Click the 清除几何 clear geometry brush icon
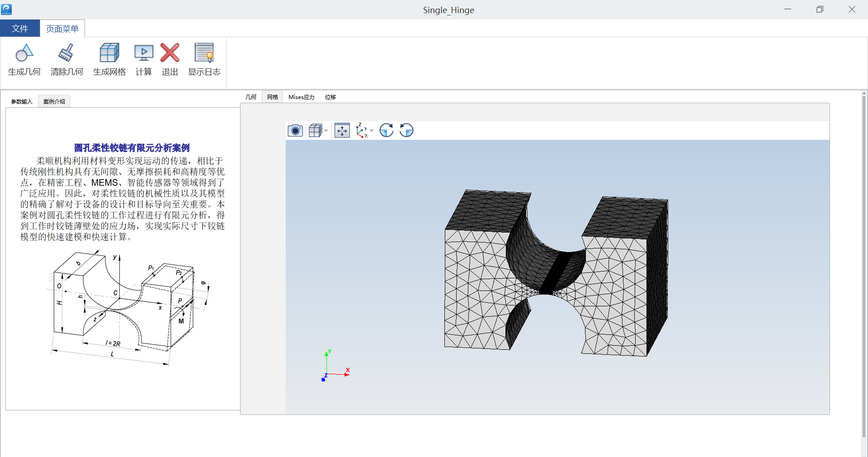Screen dimensions: 868x457 click(x=66, y=53)
